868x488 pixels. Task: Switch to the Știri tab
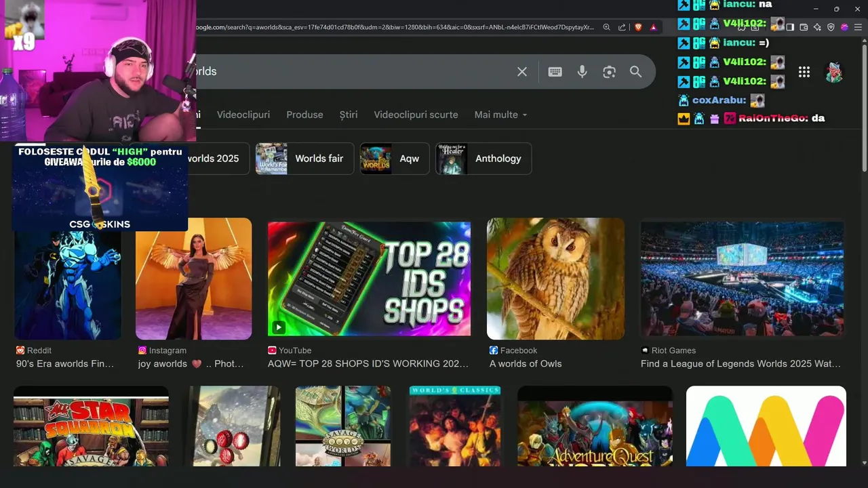(x=349, y=115)
